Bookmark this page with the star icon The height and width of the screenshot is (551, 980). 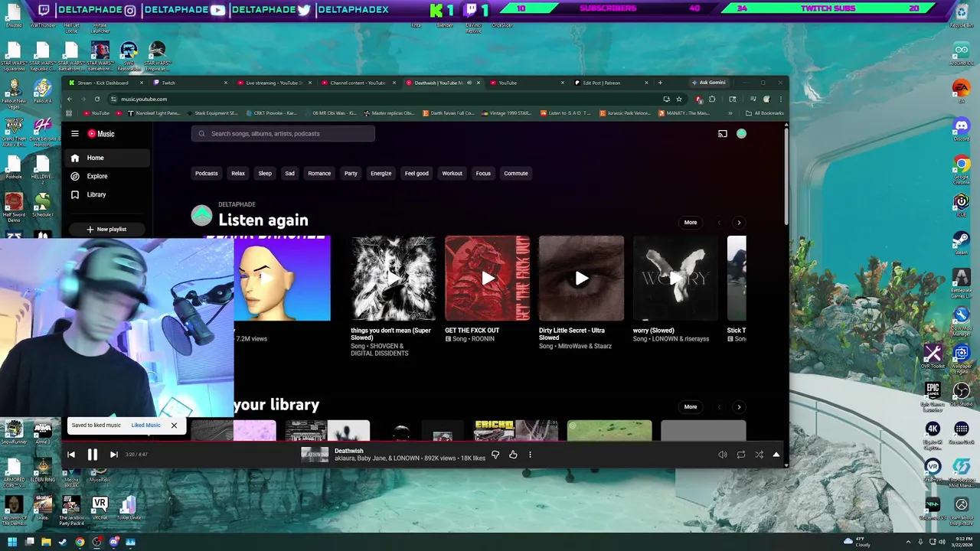[x=678, y=99]
